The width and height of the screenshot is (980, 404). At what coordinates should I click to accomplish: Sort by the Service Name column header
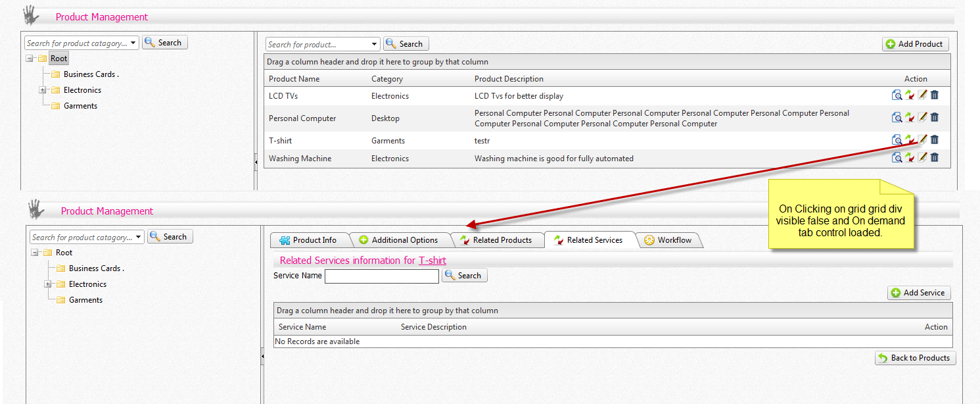pos(302,327)
